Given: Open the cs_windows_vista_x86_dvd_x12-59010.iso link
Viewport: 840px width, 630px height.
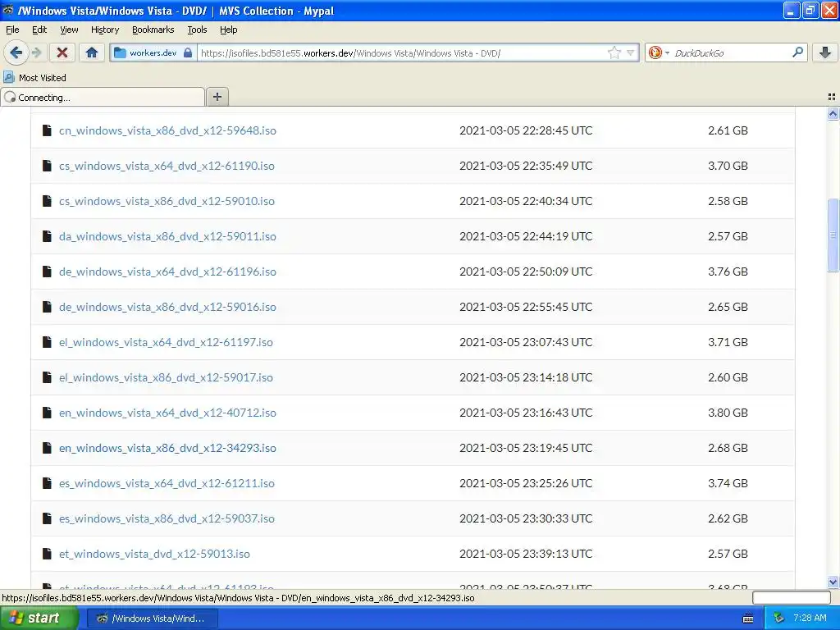Looking at the screenshot, I should click(167, 202).
